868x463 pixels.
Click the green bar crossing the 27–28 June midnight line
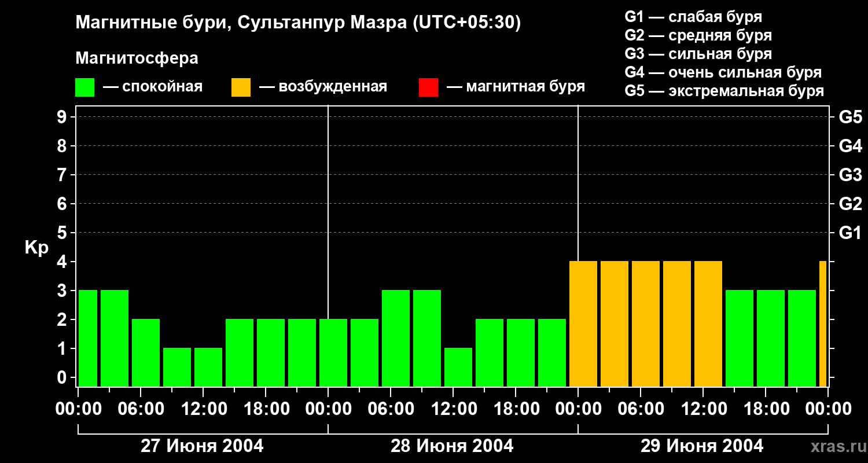tap(333, 352)
